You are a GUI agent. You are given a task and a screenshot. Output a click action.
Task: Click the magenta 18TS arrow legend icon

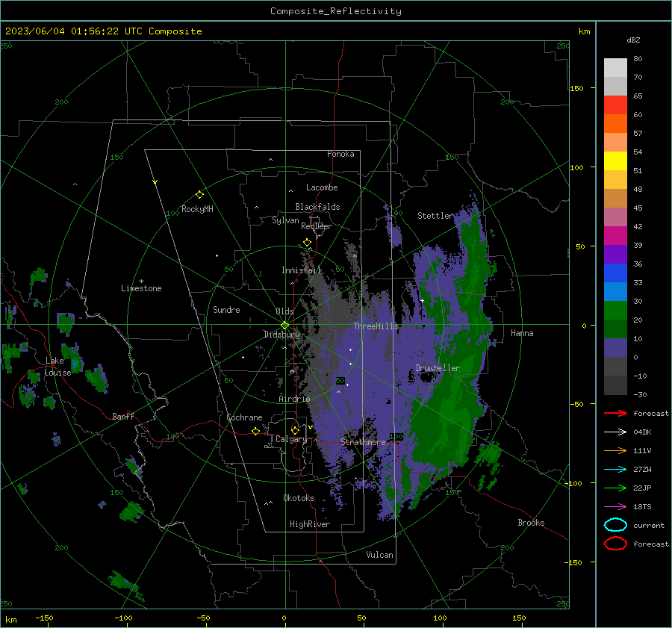tap(615, 507)
